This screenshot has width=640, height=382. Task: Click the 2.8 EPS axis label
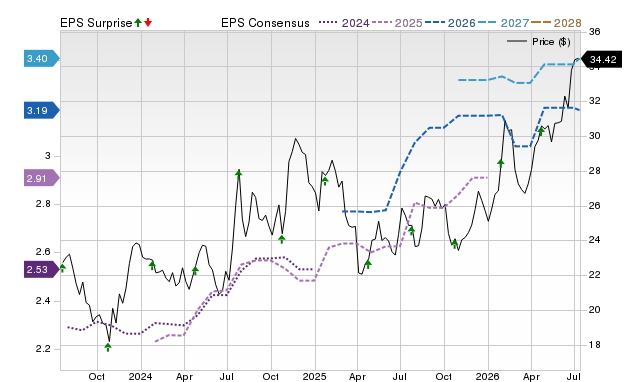point(43,204)
